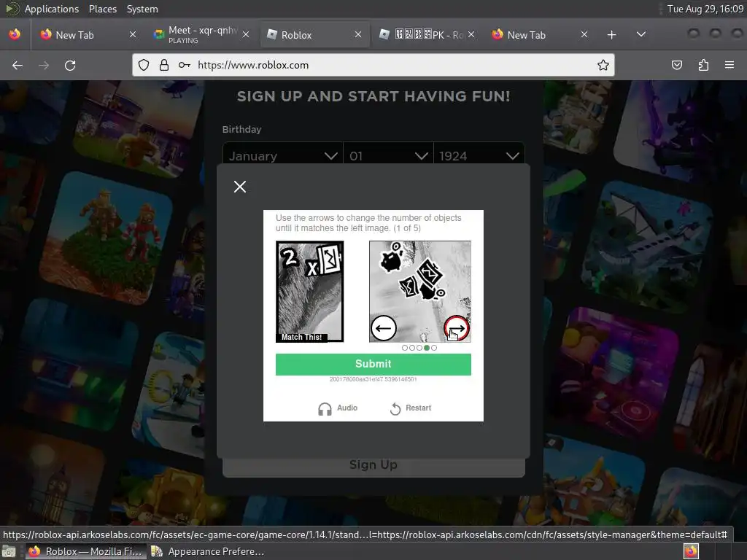747x560 pixels.
Task: Submit the captcha answer
Action: pyautogui.click(x=373, y=365)
